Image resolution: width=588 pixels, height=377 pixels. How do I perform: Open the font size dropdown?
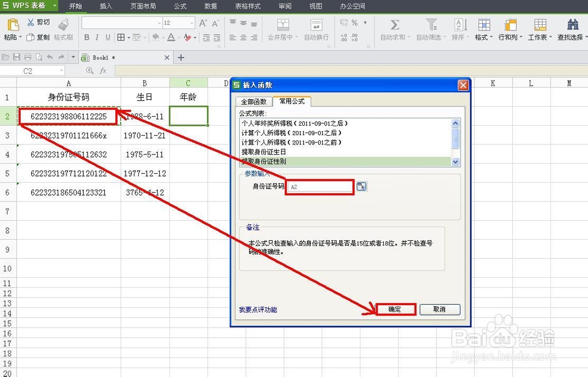pyautogui.click(x=191, y=22)
